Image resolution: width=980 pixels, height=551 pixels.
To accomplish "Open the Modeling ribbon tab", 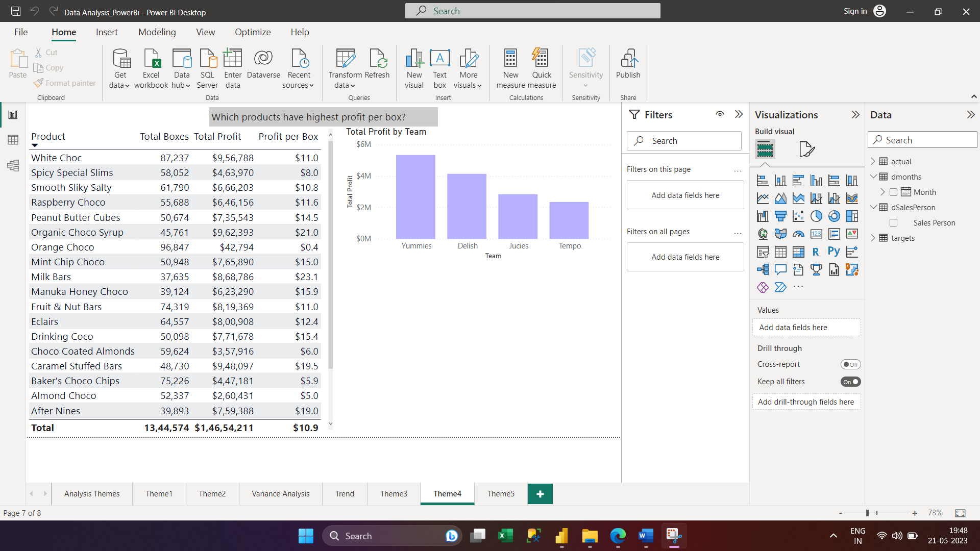I will pyautogui.click(x=157, y=32).
